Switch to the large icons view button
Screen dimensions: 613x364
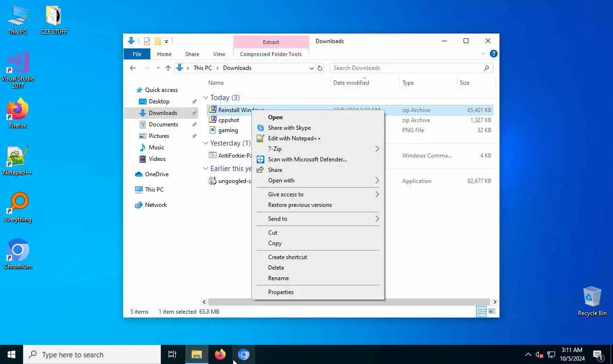pyautogui.click(x=491, y=312)
